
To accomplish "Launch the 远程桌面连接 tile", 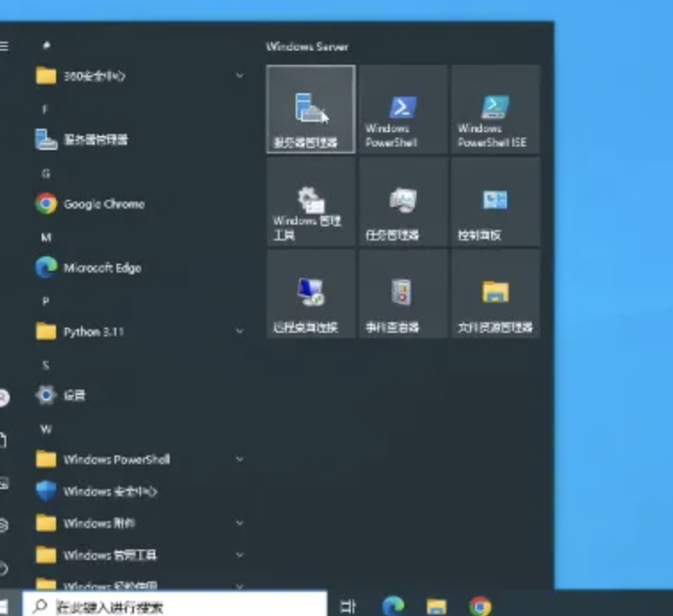I will (311, 294).
